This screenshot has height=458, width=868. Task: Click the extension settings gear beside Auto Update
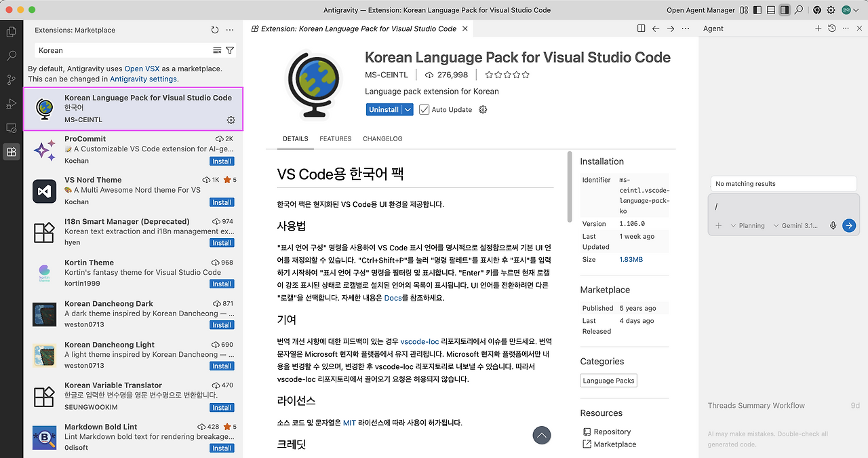[483, 109]
